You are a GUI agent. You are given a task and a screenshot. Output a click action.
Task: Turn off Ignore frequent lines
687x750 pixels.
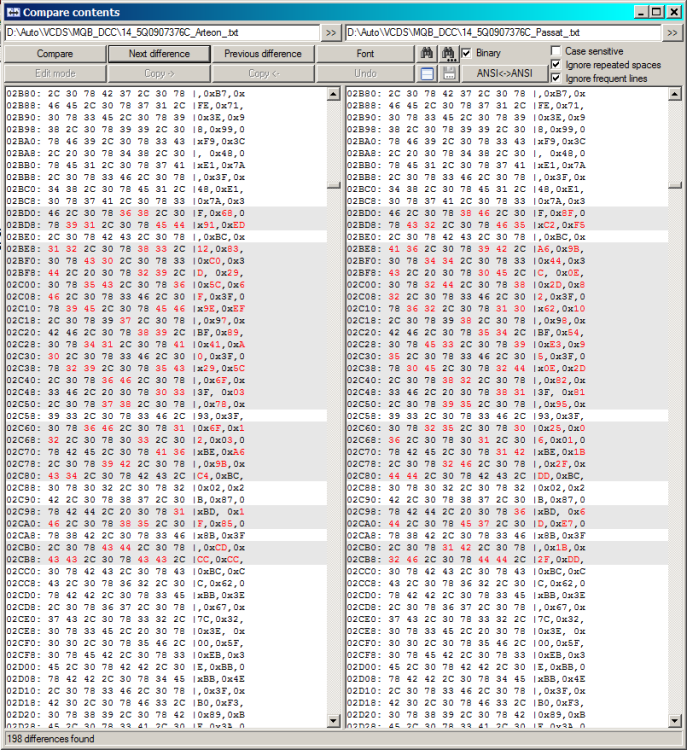(556, 78)
